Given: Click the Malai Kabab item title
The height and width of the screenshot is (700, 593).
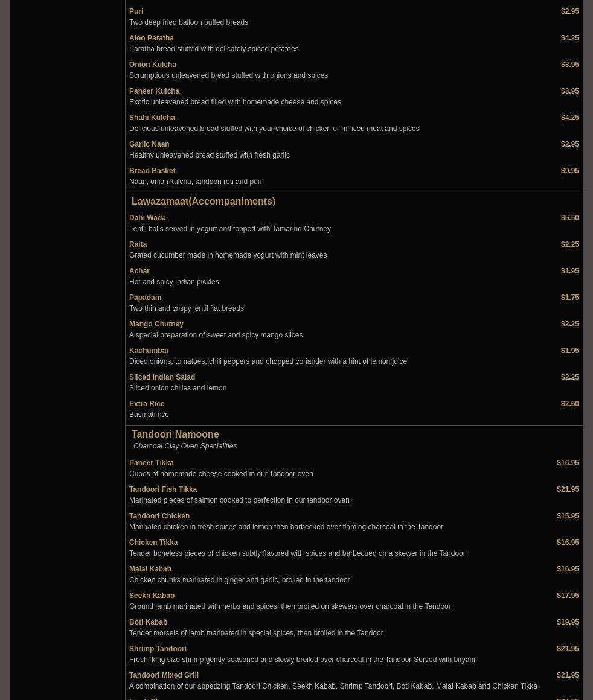Looking at the screenshot, I should pos(150,569).
